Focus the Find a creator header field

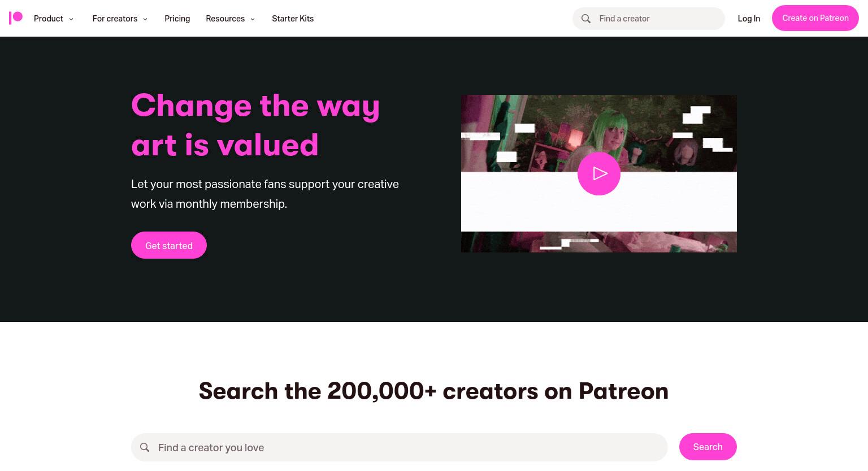tap(649, 19)
